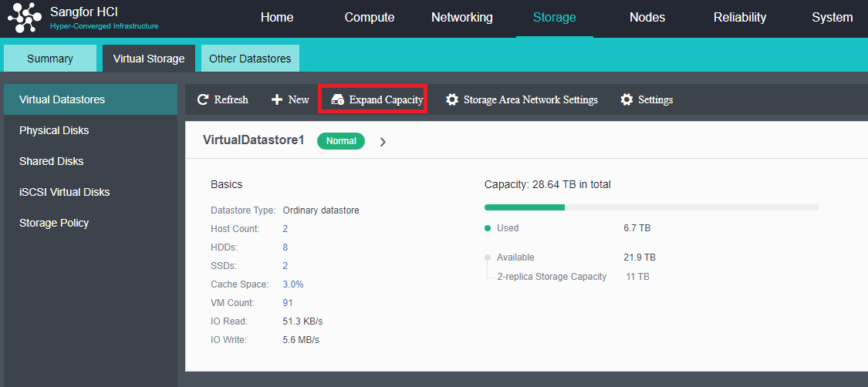Click the green Normal status badge
This screenshot has width=868, height=387.
[341, 141]
